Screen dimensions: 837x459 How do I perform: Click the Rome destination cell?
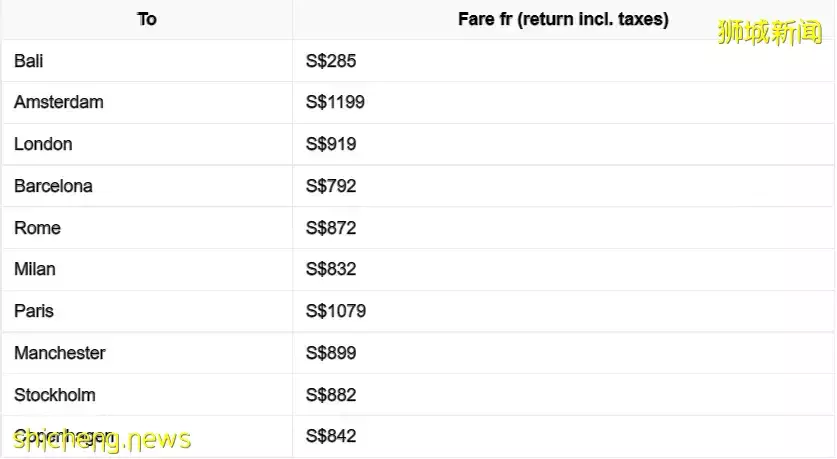[x=37, y=228]
